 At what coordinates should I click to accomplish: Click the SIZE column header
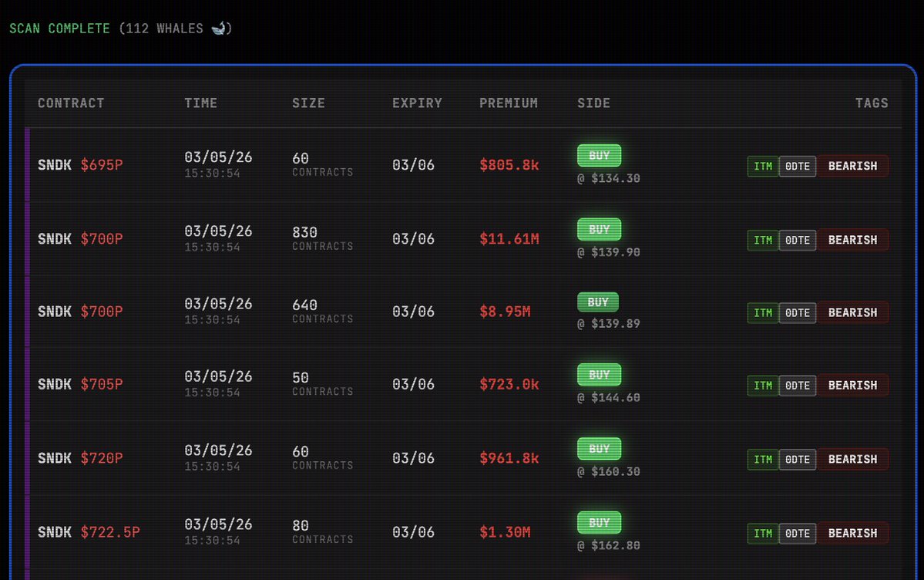308,103
